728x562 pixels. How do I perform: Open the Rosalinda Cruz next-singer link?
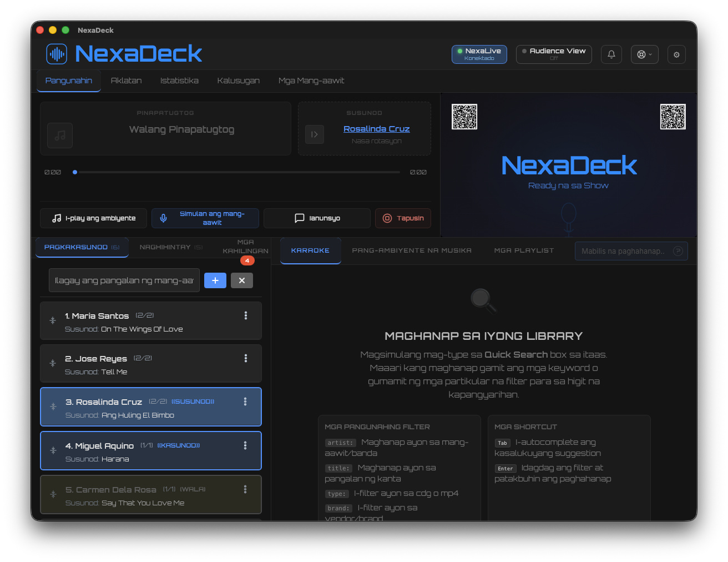[x=377, y=129]
